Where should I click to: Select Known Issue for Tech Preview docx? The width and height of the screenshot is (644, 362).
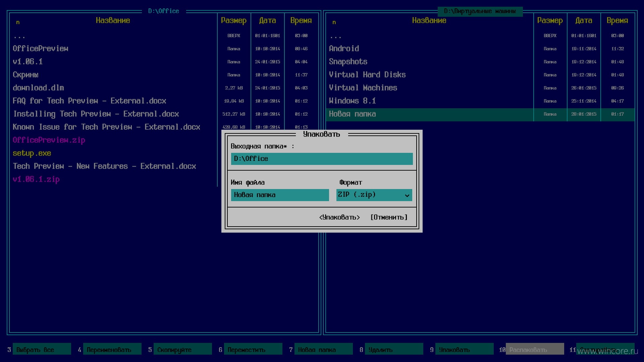tap(106, 127)
